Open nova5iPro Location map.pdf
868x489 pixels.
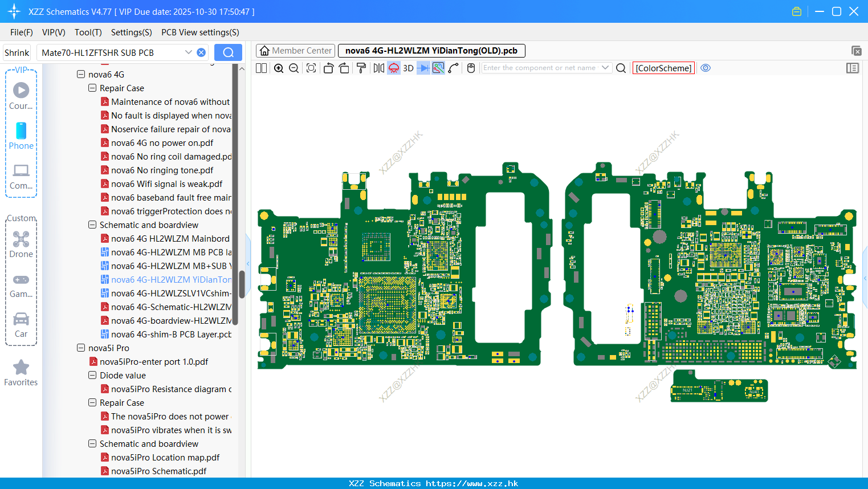pyautogui.click(x=165, y=458)
